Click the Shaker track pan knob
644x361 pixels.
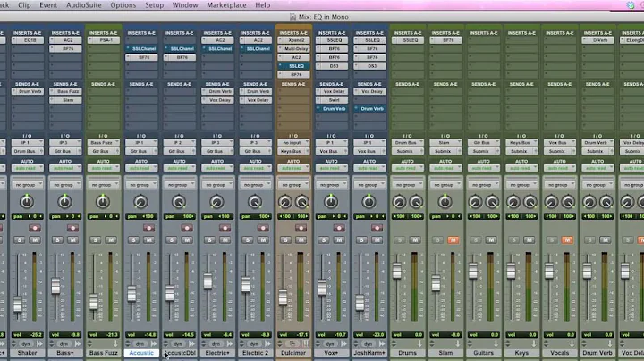pos(27,201)
